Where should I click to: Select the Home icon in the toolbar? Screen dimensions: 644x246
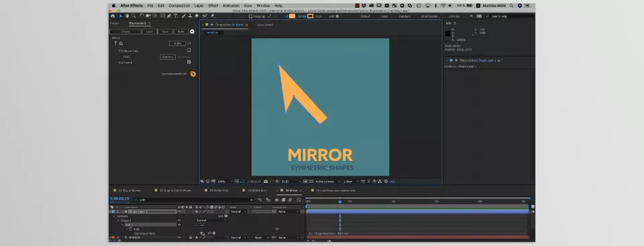click(113, 16)
